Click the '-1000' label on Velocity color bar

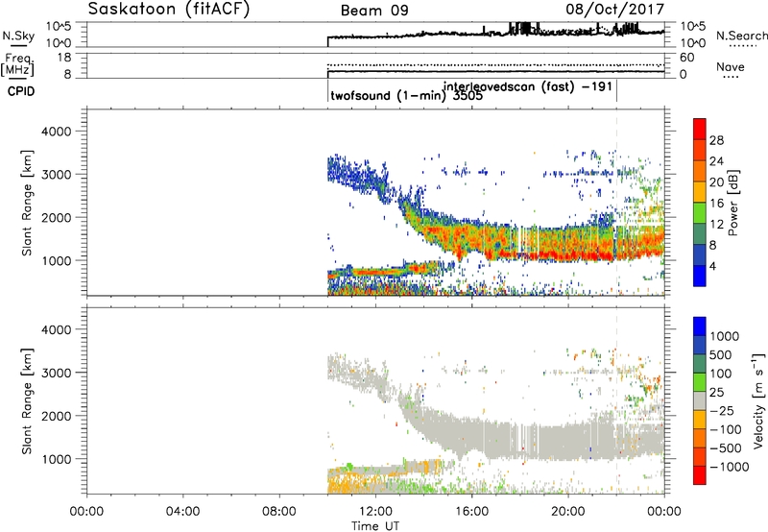[730, 467]
